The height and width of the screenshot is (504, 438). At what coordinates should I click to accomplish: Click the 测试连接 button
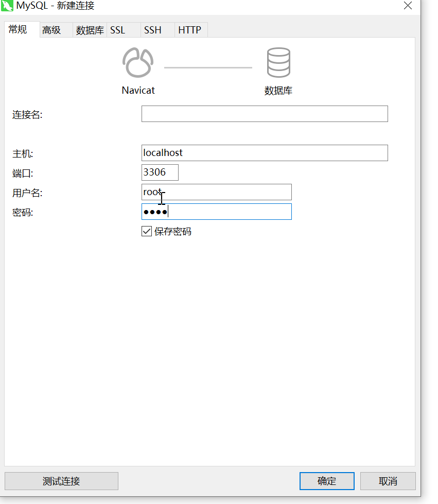pos(61,481)
